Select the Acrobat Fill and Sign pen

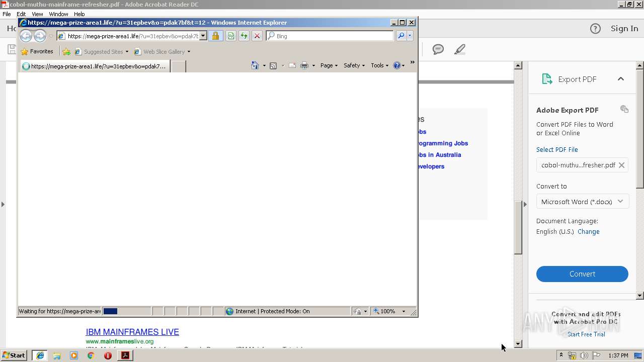pos(459,49)
